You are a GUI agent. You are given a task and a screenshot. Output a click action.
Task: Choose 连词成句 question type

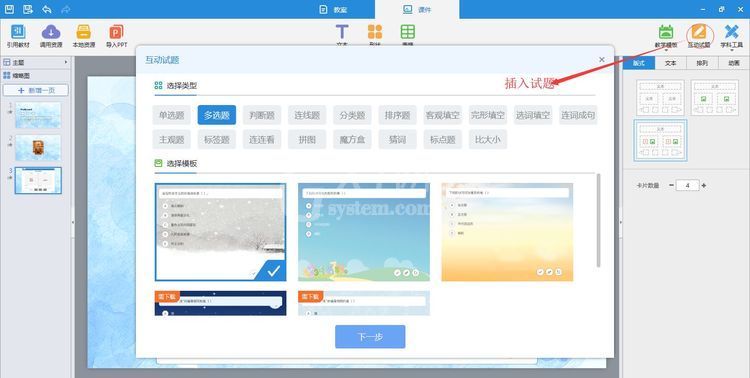[x=578, y=115]
